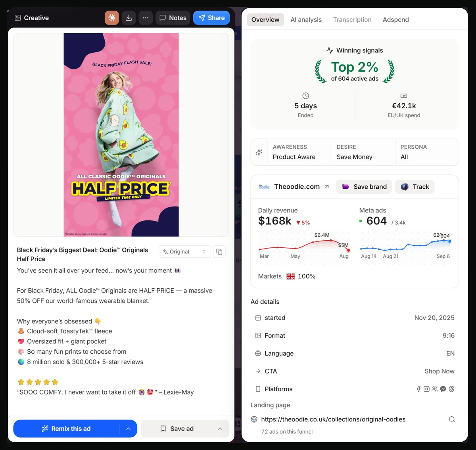Click the "Shop Now" CTA value
Viewport: 476px width, 450px height.
click(x=440, y=371)
